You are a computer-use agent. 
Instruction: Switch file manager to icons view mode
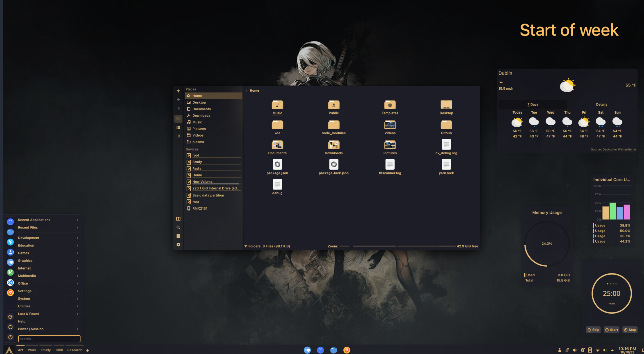click(178, 119)
